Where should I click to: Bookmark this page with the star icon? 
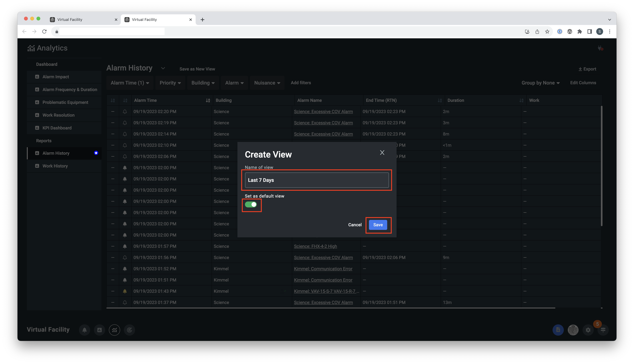tap(547, 32)
